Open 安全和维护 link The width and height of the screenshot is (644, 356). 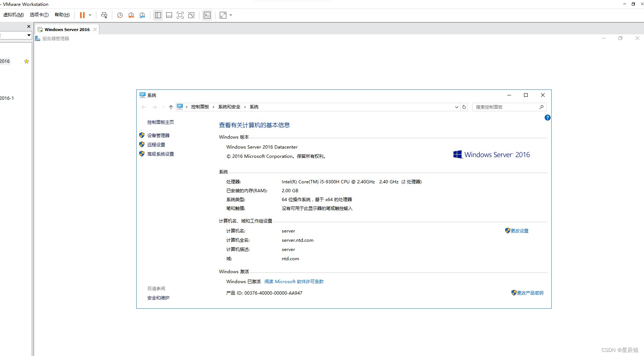158,298
